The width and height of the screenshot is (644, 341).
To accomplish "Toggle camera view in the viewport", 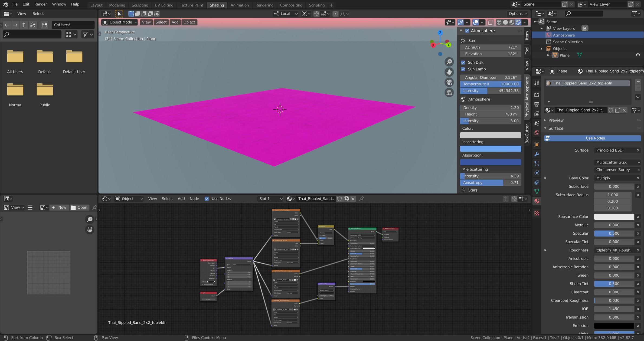I will [449, 82].
